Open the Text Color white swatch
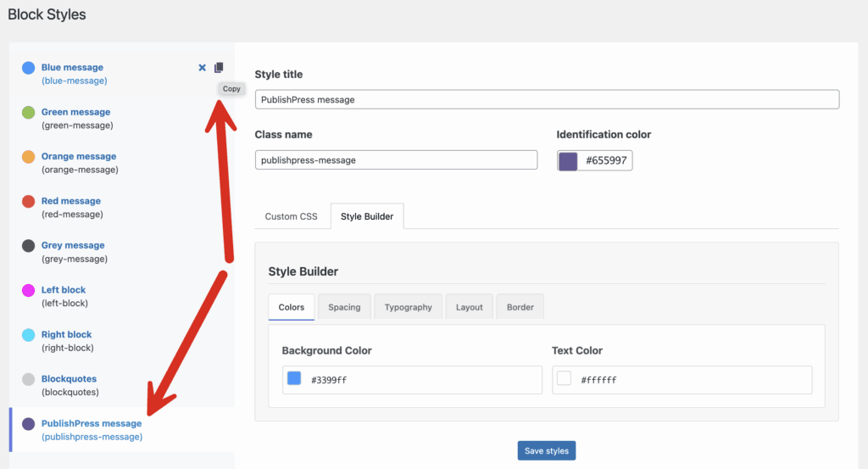Viewport: 868px width, 469px height. [x=564, y=378]
